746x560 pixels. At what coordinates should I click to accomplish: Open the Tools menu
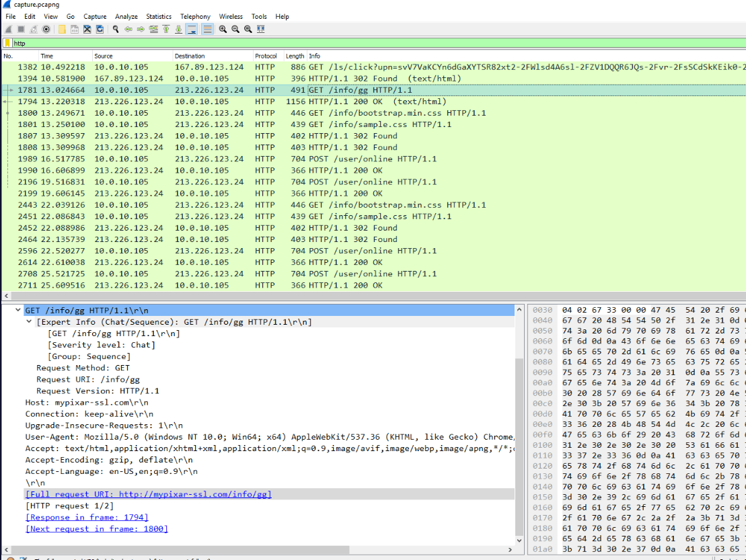[x=259, y=16]
